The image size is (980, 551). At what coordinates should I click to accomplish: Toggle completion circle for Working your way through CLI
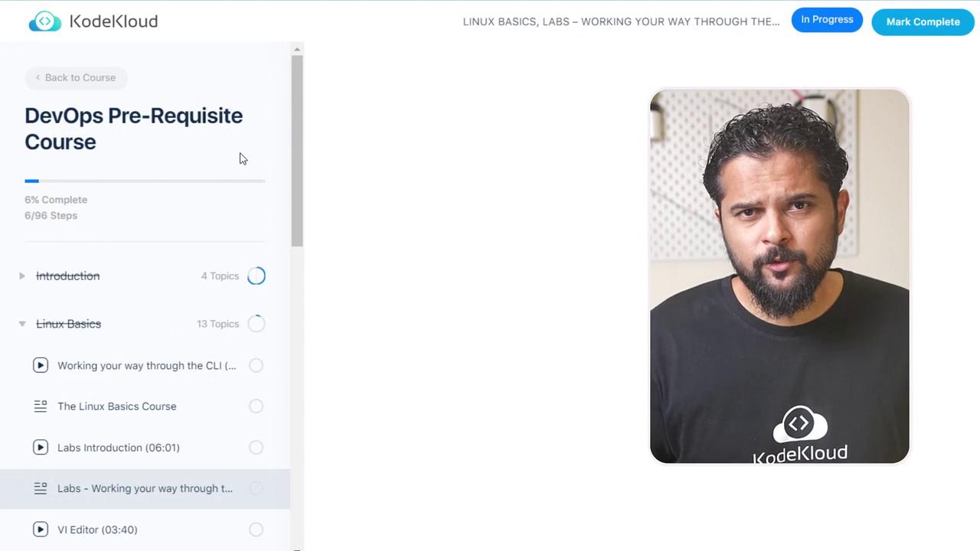click(256, 366)
